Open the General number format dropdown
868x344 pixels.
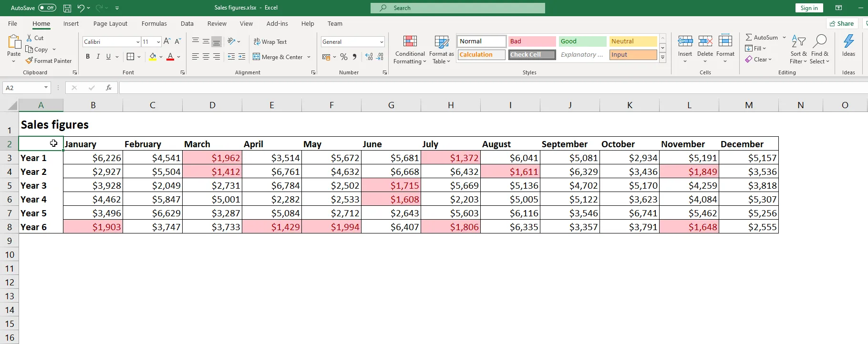pos(382,42)
